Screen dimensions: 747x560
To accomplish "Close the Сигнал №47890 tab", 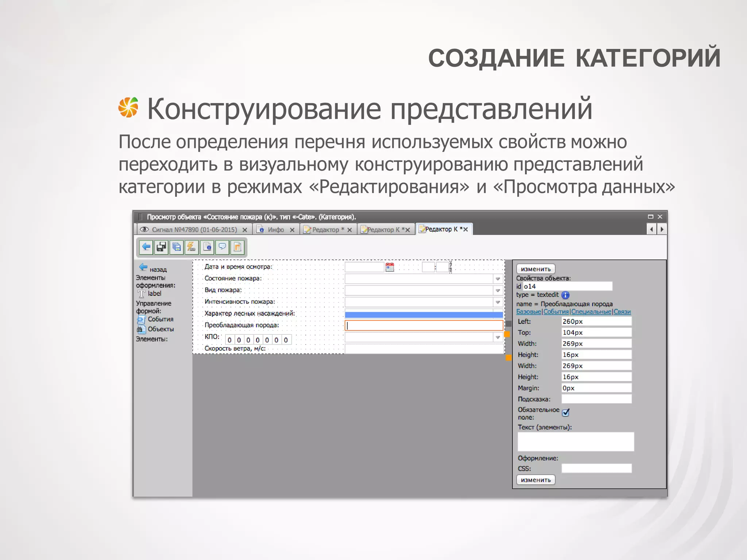I will tap(245, 230).
